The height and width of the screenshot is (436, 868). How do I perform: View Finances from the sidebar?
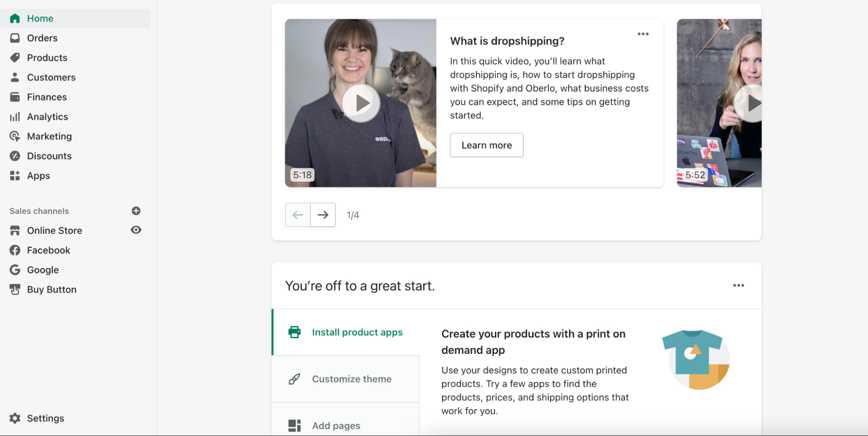click(46, 97)
